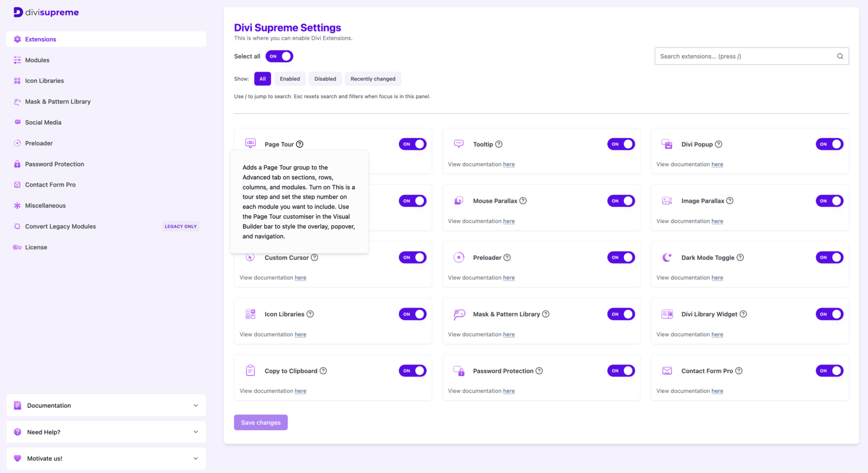This screenshot has height=473, width=868.
Task: Toggle the Preloader extension switch
Action: click(x=621, y=258)
